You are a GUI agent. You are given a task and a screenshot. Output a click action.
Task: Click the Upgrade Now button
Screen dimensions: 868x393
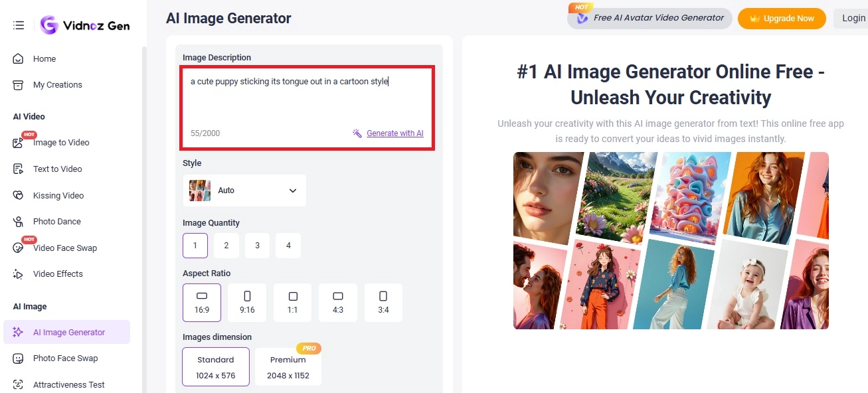(x=782, y=18)
